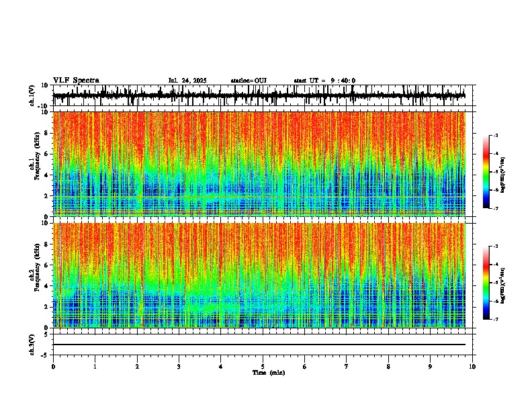Screen dimensions: 532x411
Task: Click time axis tick label '0'
Action: (53, 367)
